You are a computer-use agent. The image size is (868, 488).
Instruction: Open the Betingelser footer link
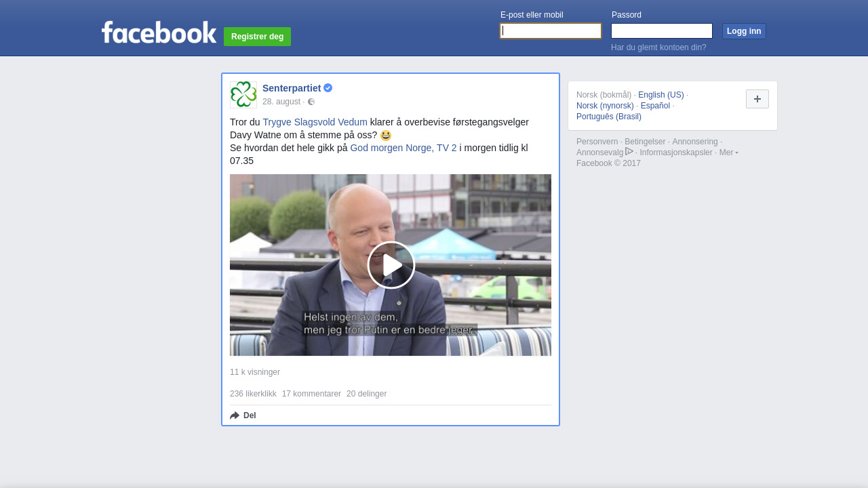pyautogui.click(x=645, y=142)
